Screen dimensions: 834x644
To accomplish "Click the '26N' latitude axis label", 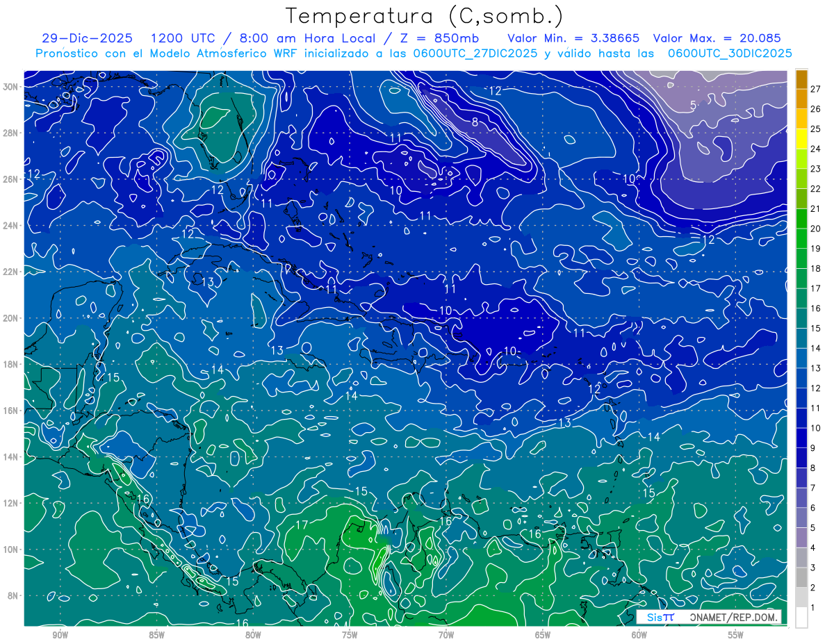I will pyautogui.click(x=10, y=179).
